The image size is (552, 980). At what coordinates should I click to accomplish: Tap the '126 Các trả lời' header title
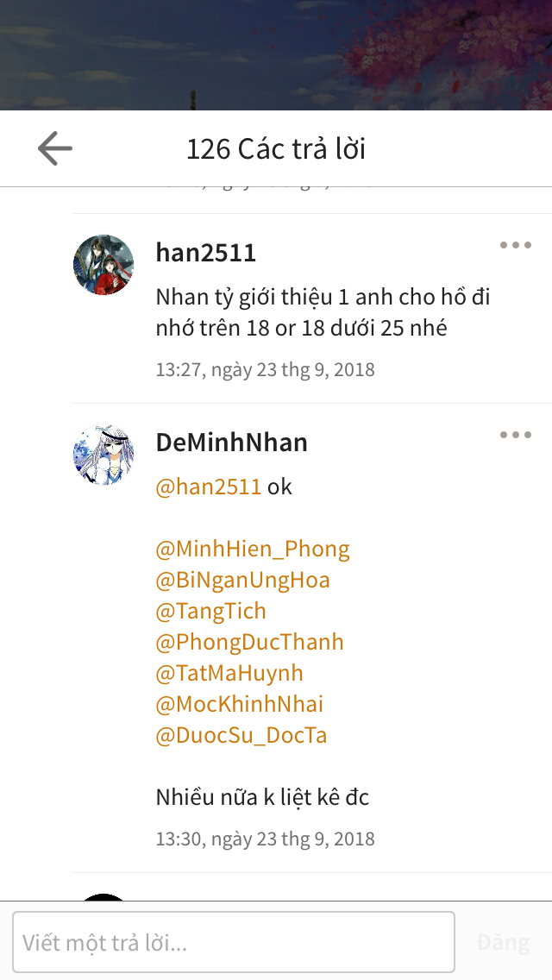(276, 148)
